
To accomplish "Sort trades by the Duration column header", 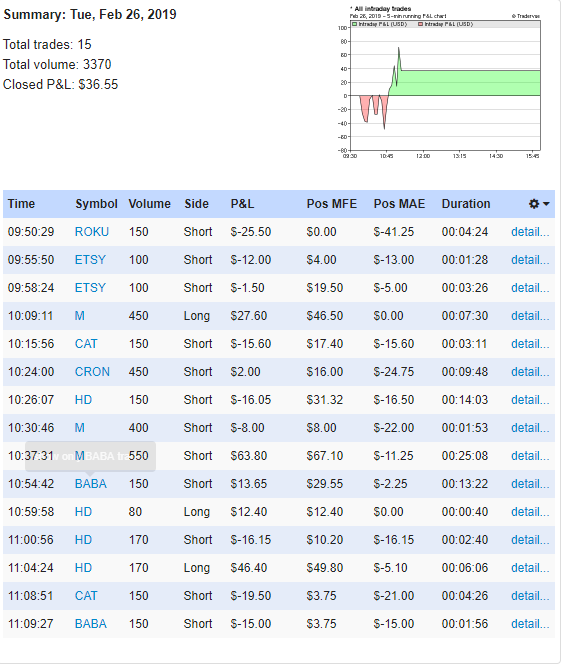I will point(466,204).
